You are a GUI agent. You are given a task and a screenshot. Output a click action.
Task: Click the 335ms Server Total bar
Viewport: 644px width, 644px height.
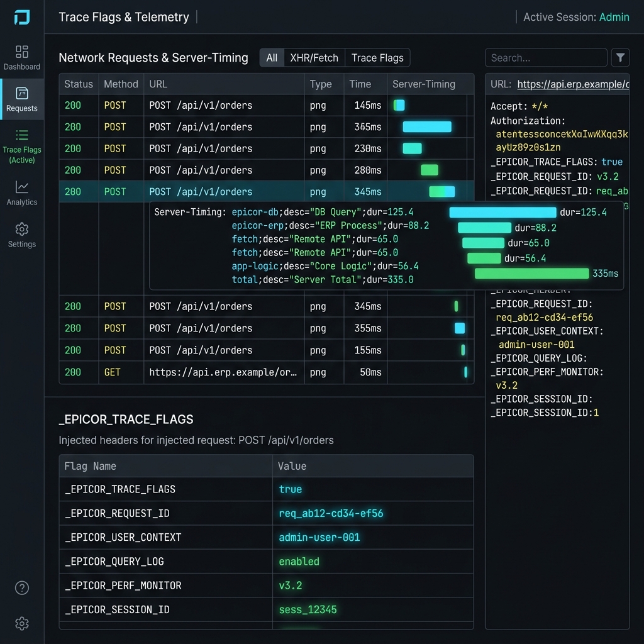point(531,274)
